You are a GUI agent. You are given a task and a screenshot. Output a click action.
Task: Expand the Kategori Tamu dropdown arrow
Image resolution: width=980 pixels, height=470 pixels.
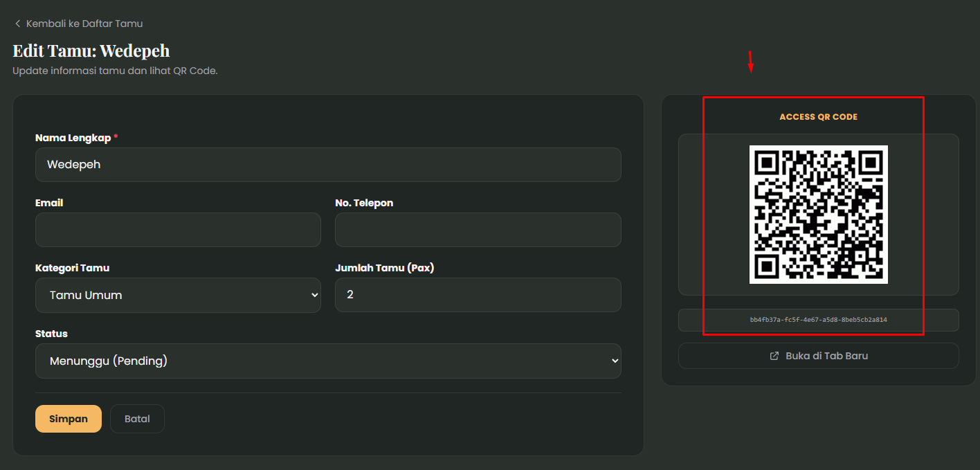[315, 295]
